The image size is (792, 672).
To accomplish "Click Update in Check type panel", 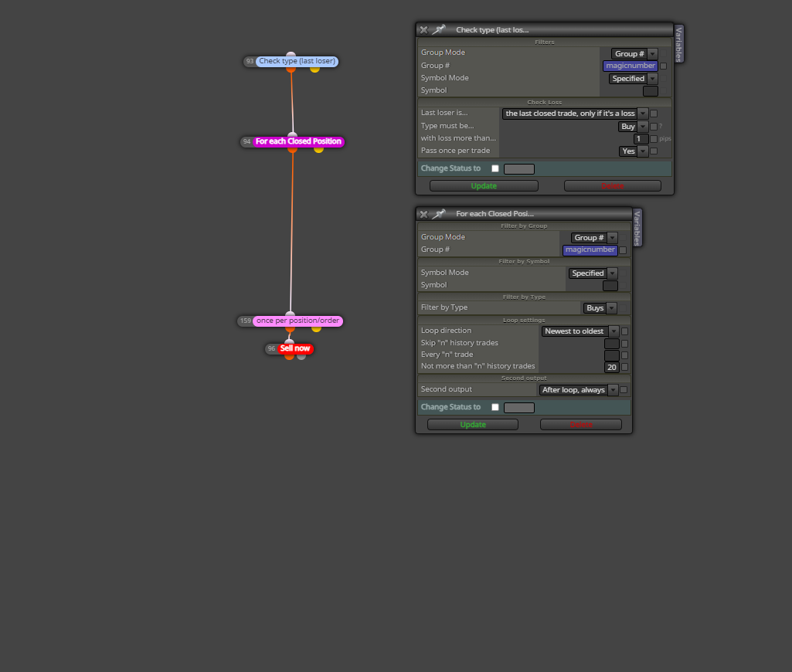I will [484, 186].
